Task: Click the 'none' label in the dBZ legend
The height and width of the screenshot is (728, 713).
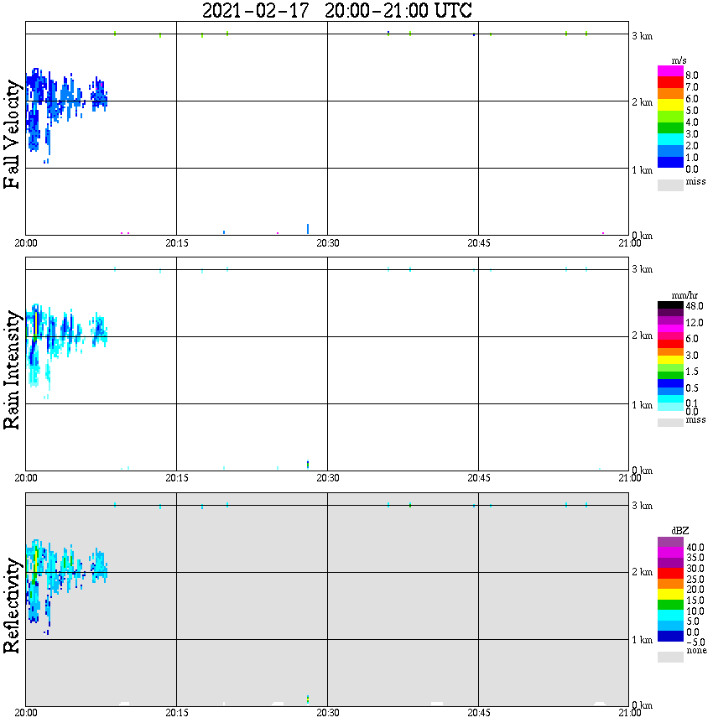Action: 696,650
